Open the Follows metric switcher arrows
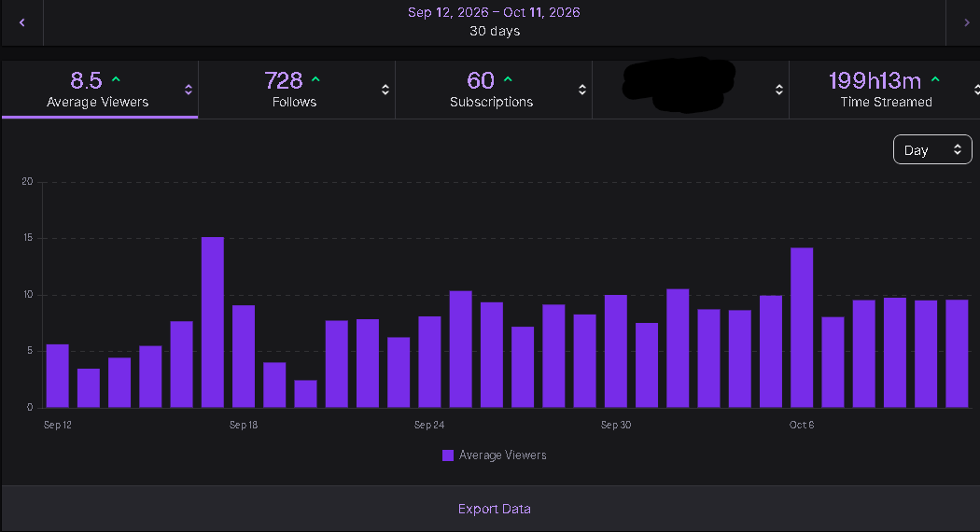 pos(385,90)
